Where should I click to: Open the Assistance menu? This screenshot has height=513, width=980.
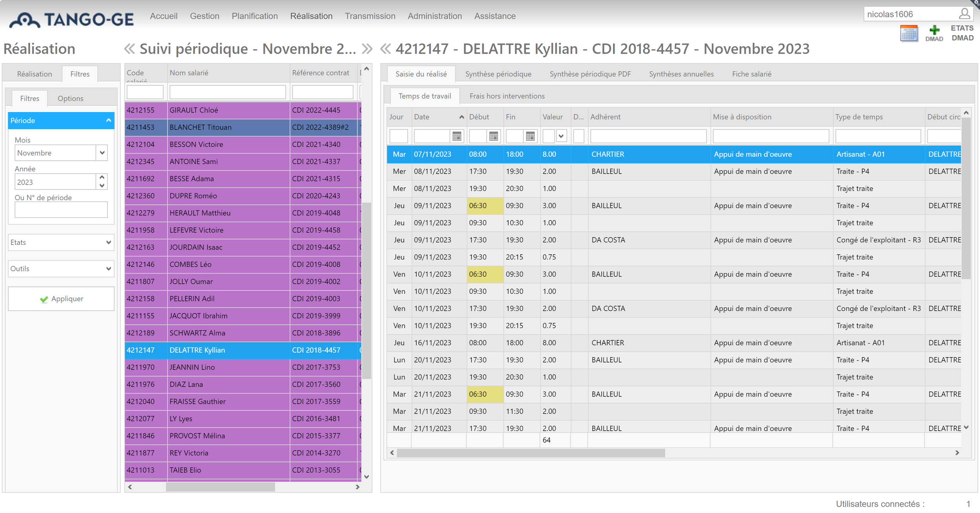[x=495, y=16]
